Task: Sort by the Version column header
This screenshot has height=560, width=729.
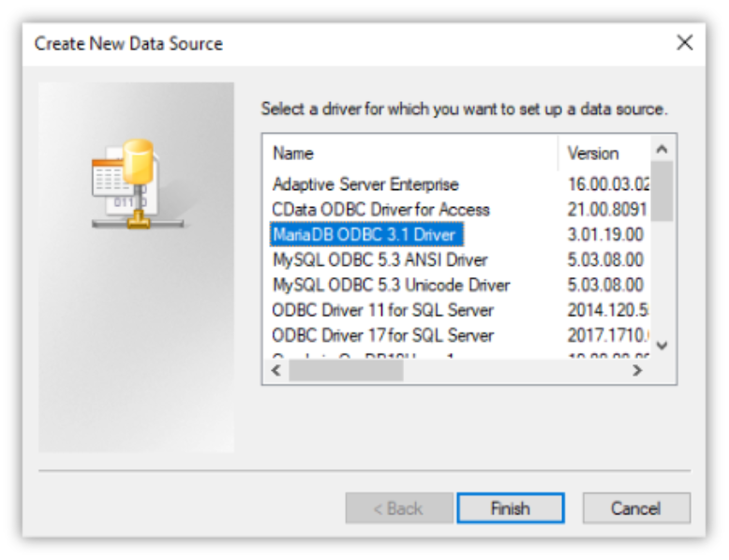Action: click(x=604, y=154)
